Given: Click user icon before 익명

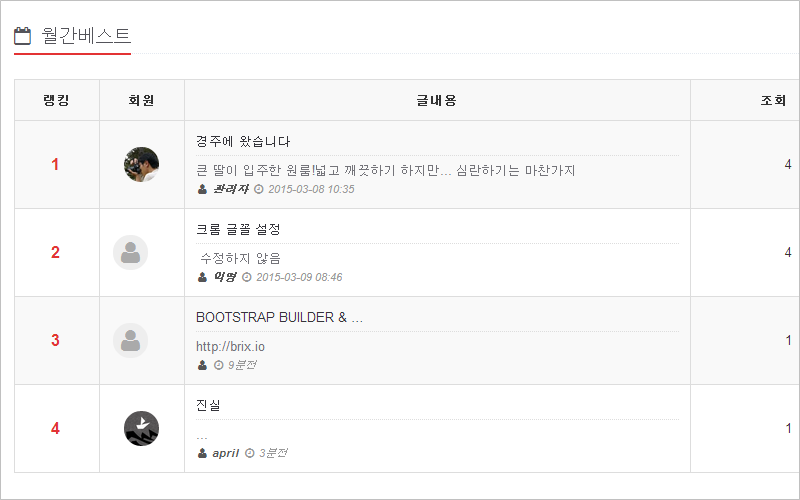Looking at the screenshot, I should point(202,277).
